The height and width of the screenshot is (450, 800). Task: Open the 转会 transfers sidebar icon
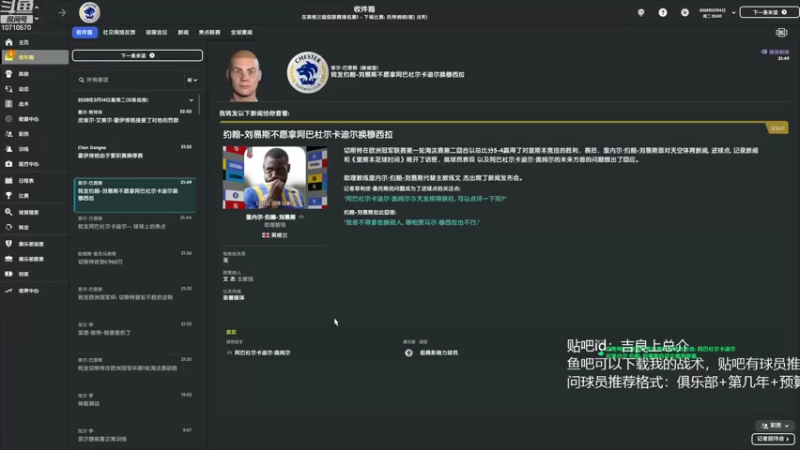coord(9,227)
